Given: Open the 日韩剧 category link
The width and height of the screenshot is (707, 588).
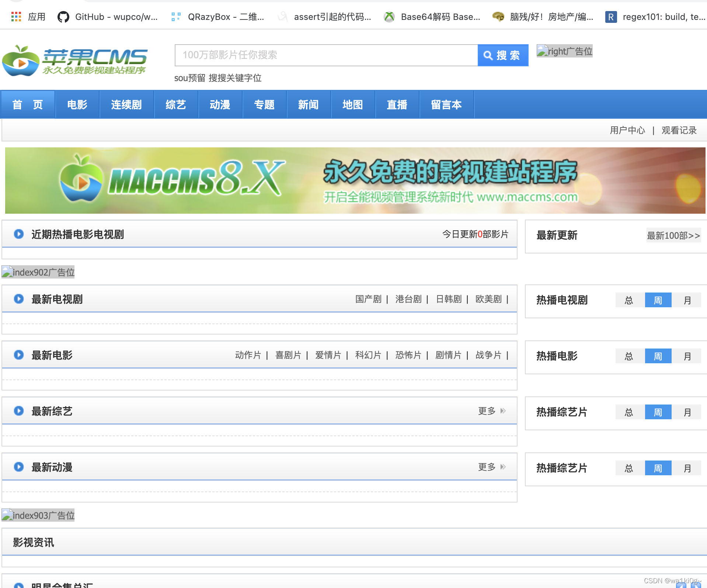Looking at the screenshot, I should coord(449,299).
